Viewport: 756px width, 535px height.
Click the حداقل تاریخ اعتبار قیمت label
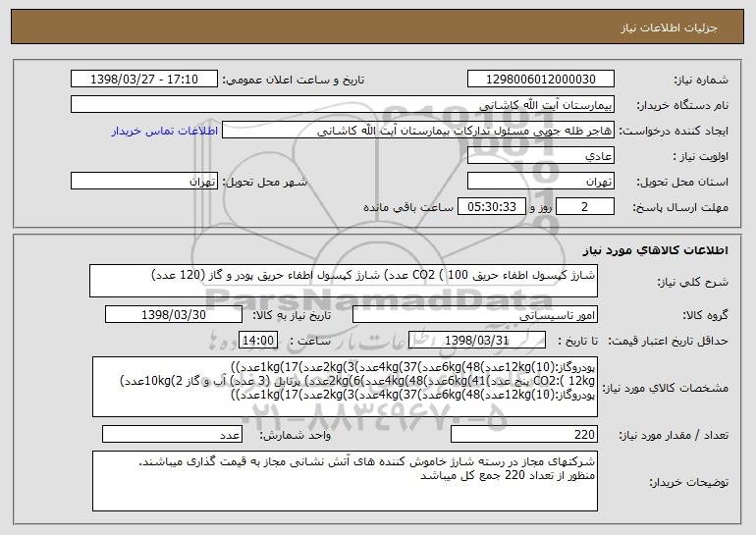click(668, 342)
